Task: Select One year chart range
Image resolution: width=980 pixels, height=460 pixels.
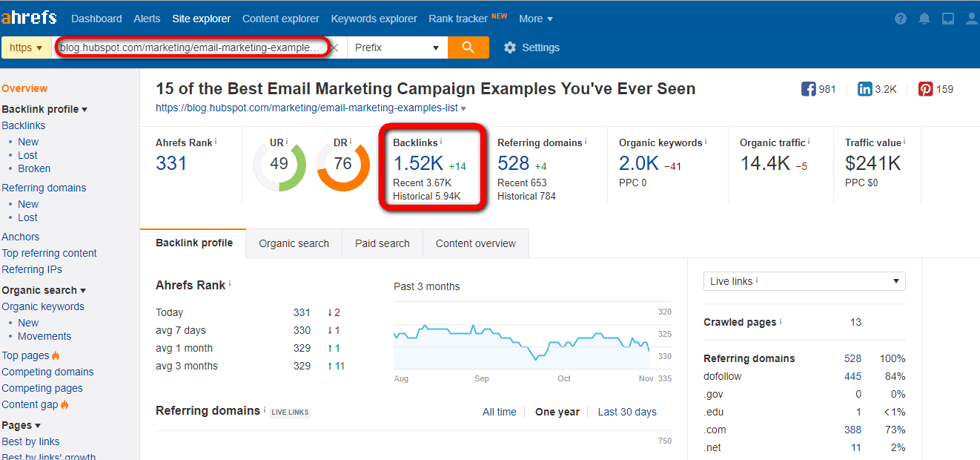Action: tap(557, 412)
